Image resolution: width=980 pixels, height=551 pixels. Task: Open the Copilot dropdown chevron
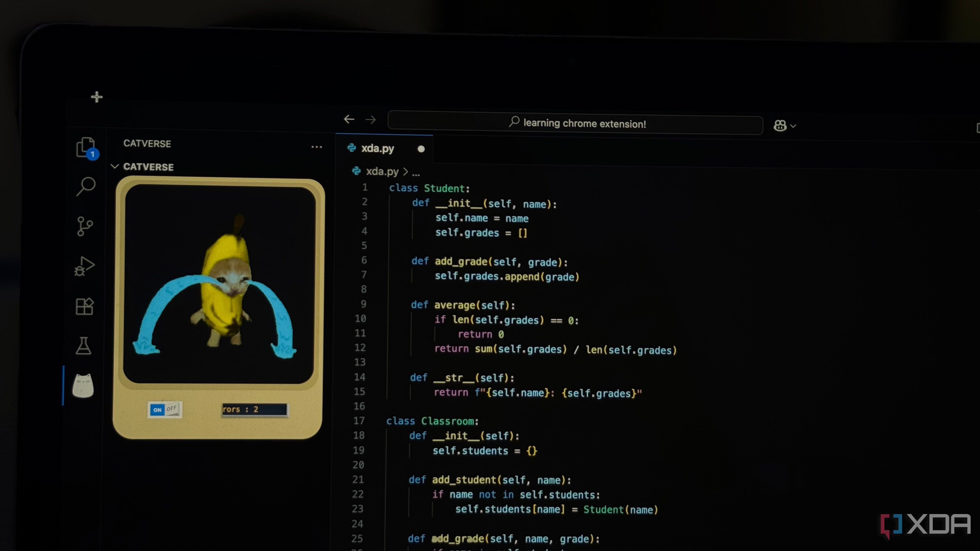(793, 126)
